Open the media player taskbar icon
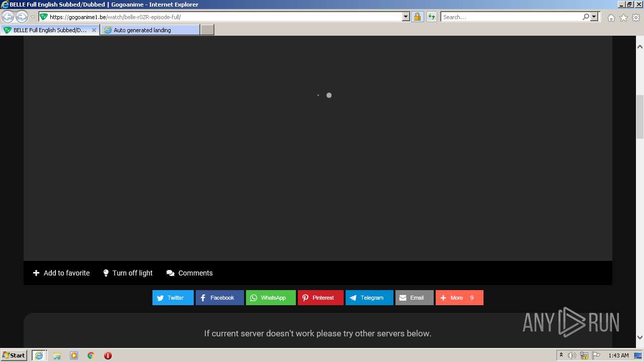This screenshot has height=362, width=644. tap(74, 355)
